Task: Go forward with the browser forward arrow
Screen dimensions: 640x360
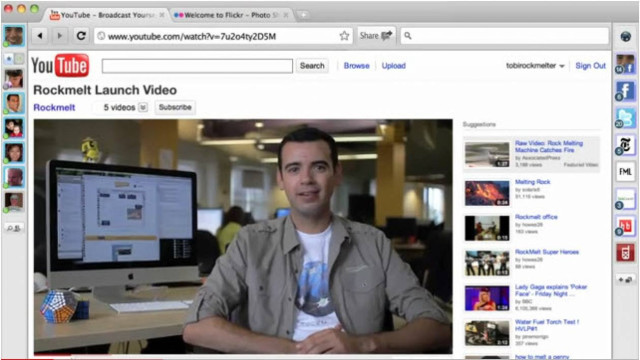Action: pyautogui.click(x=60, y=36)
